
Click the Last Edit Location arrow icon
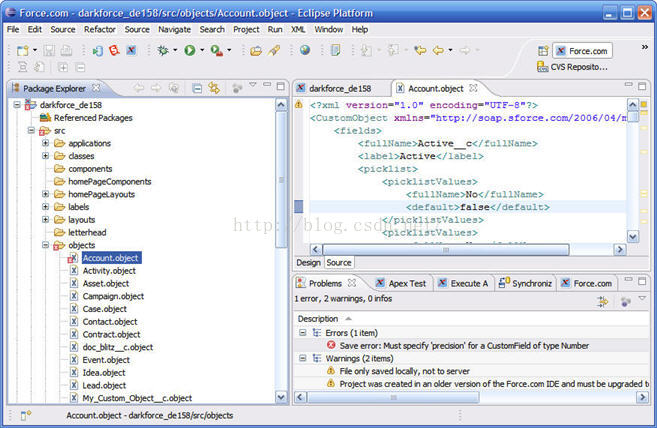tap(420, 50)
